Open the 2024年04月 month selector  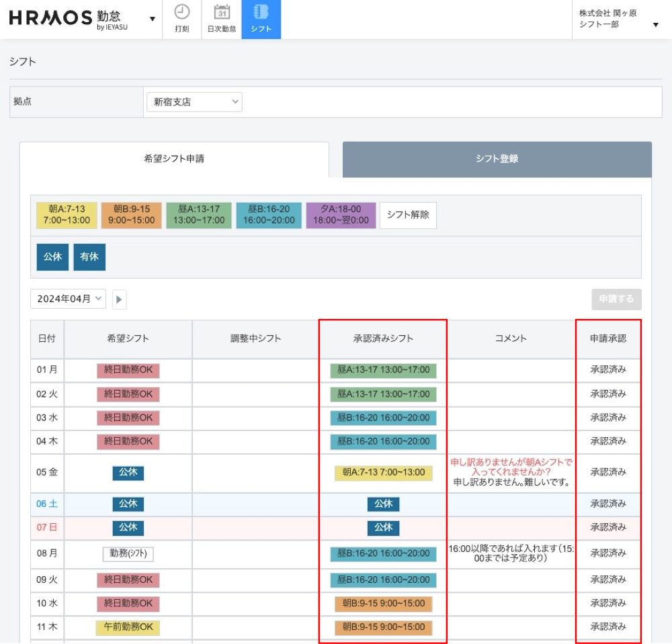68,300
